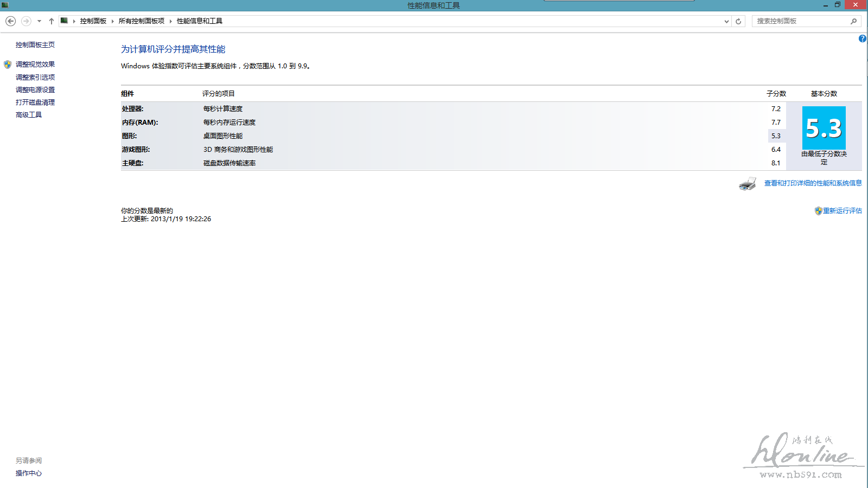The height and width of the screenshot is (488, 868).
Task: Expand the chevron after 控制面板 in breadcrumb
Action: [x=113, y=21]
